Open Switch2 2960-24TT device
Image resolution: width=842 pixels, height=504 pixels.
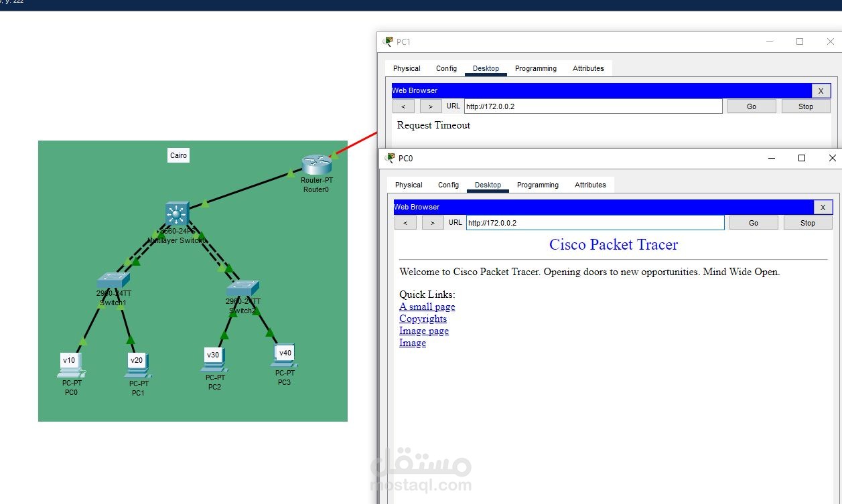coord(242,288)
